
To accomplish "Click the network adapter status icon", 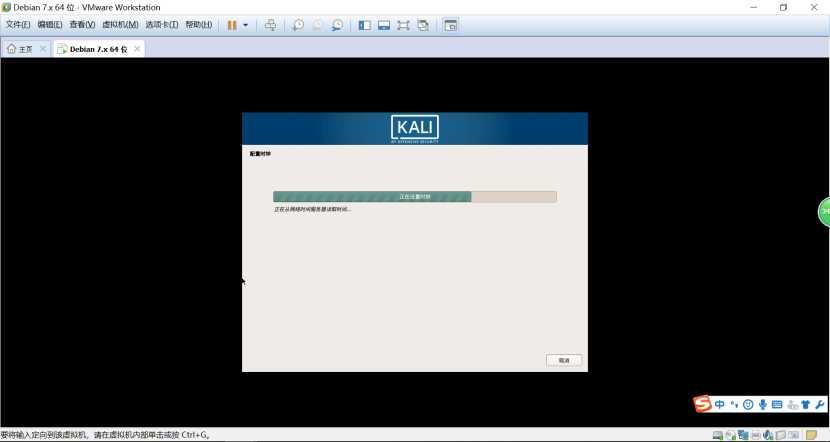I will click(743, 435).
